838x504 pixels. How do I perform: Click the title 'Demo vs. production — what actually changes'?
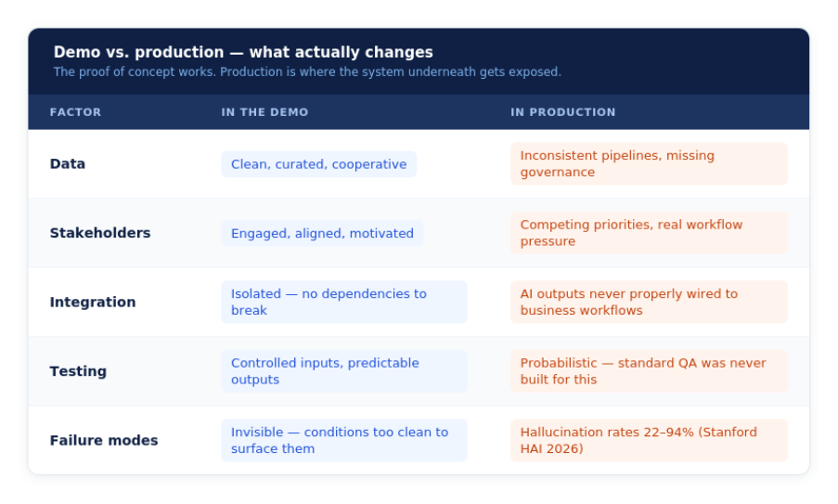243,52
